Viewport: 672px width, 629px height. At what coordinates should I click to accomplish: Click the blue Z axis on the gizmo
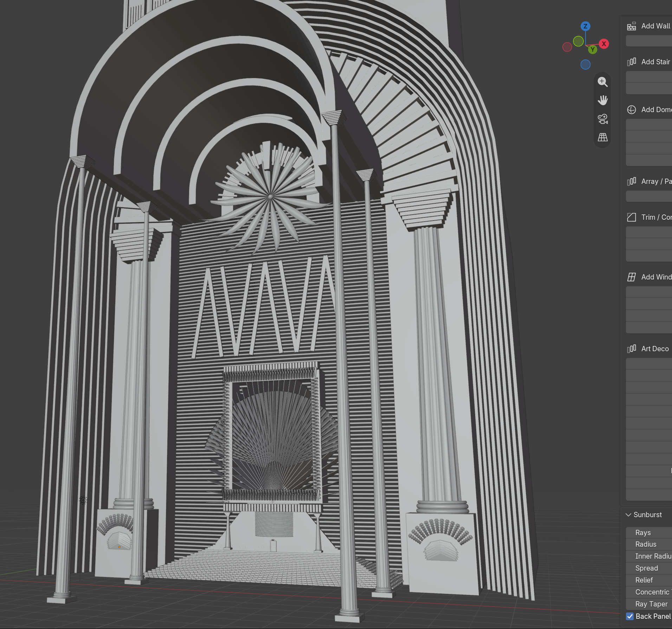(x=585, y=26)
